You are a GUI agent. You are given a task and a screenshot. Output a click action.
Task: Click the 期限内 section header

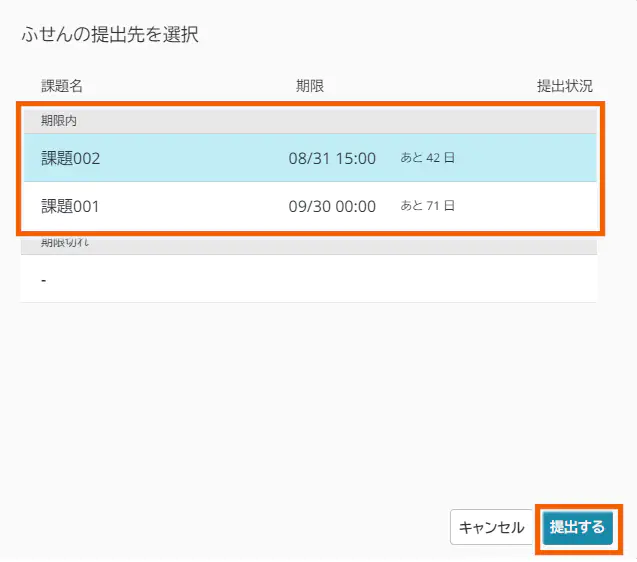(59, 120)
